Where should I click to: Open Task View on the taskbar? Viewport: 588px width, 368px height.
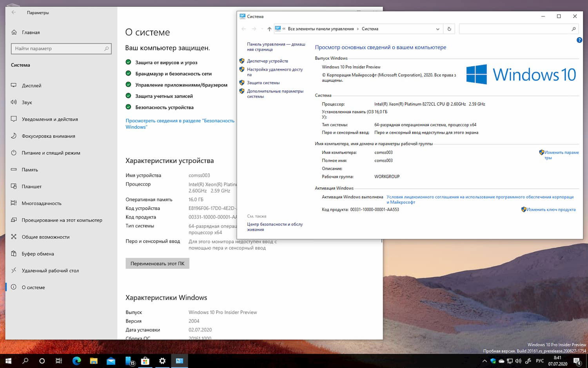point(59,361)
